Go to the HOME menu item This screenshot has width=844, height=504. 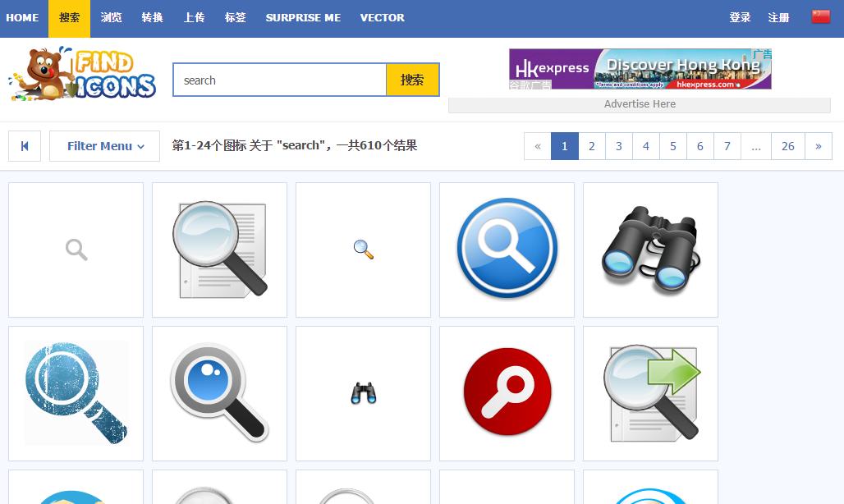click(22, 18)
